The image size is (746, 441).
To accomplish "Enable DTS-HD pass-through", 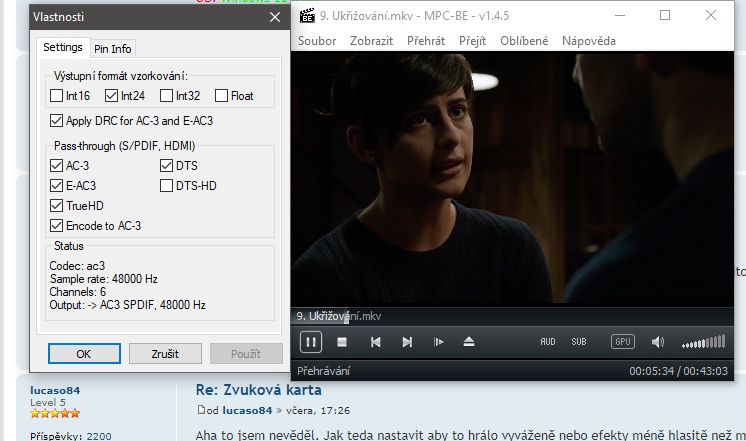I will [x=167, y=186].
